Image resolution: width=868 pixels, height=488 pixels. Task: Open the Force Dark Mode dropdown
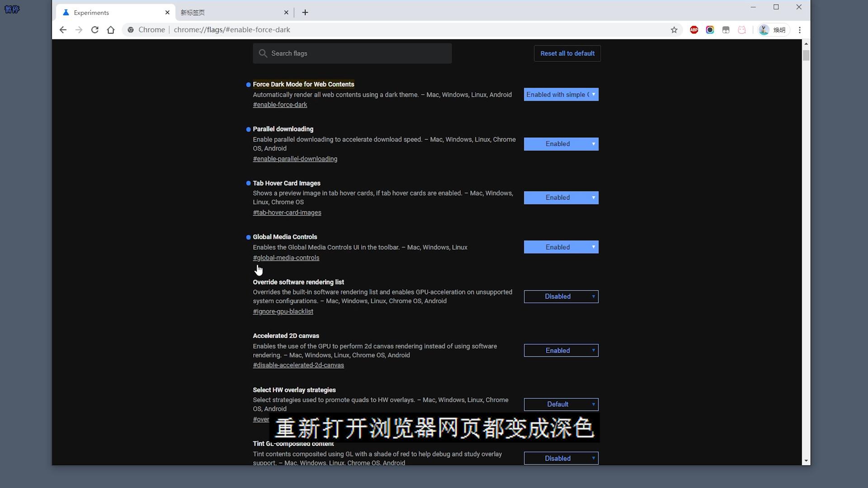tap(561, 94)
